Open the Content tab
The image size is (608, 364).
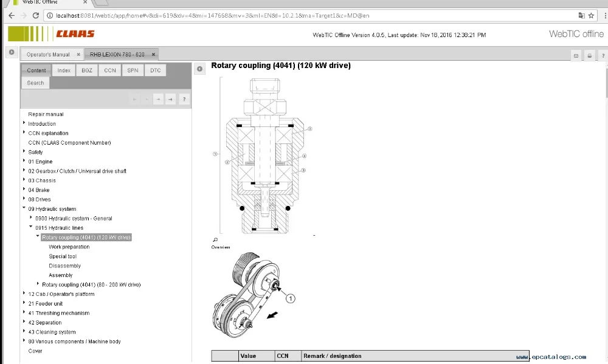coord(36,70)
